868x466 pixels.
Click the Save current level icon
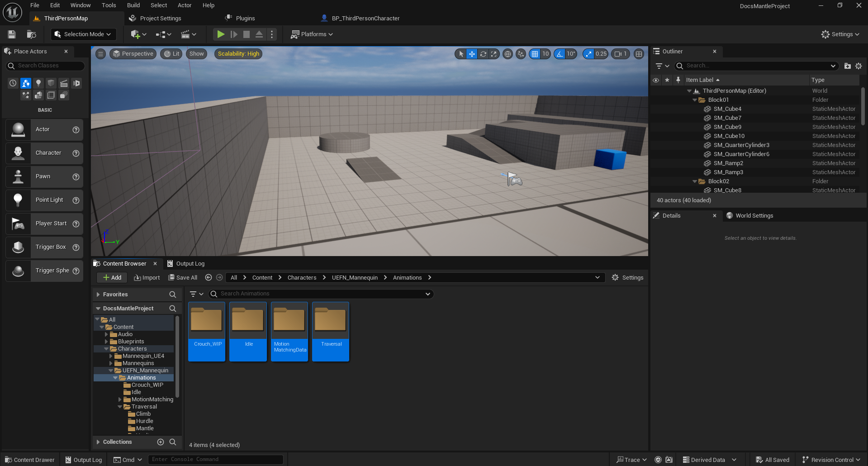pyautogui.click(x=12, y=34)
